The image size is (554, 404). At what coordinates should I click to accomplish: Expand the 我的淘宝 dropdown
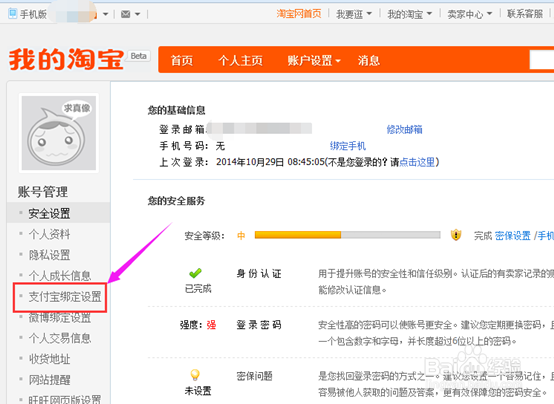pyautogui.click(x=410, y=14)
